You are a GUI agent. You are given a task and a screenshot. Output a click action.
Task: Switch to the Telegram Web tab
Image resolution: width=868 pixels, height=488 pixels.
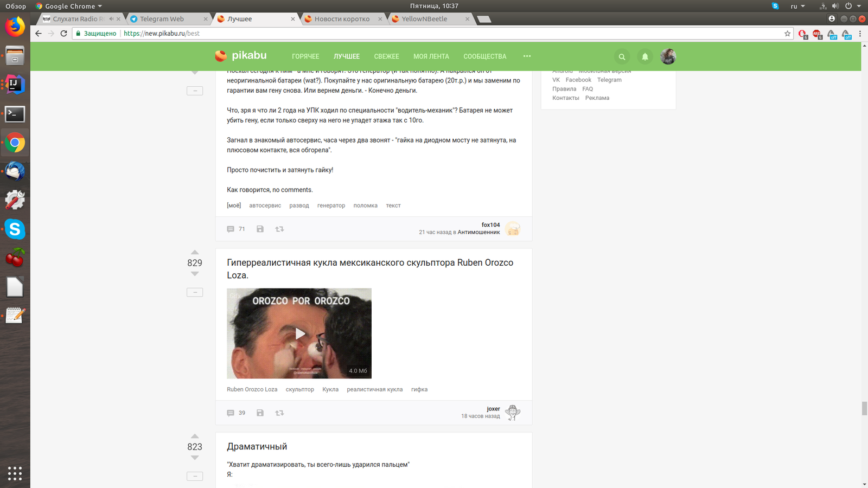162,19
